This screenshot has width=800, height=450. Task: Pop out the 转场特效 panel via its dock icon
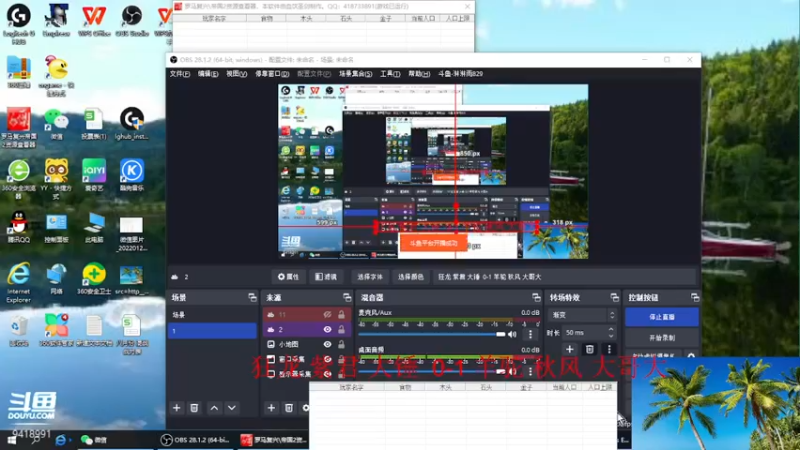point(614,297)
